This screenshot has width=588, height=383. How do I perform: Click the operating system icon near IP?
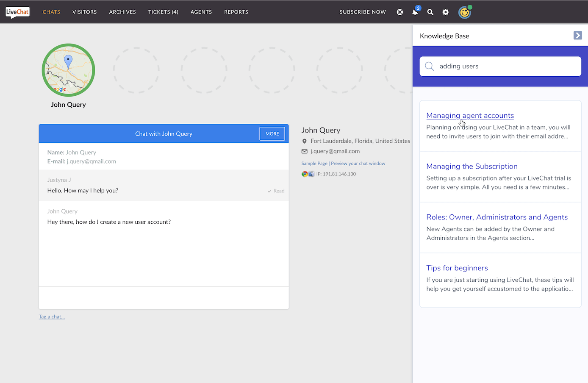[x=311, y=174]
